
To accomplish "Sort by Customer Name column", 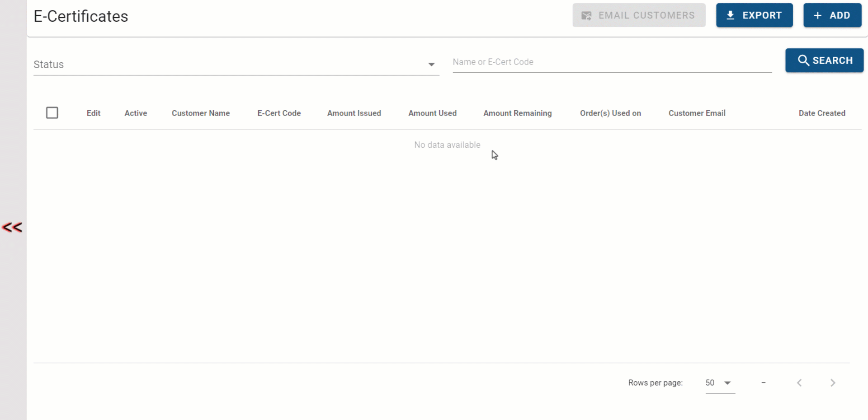I will click(201, 113).
